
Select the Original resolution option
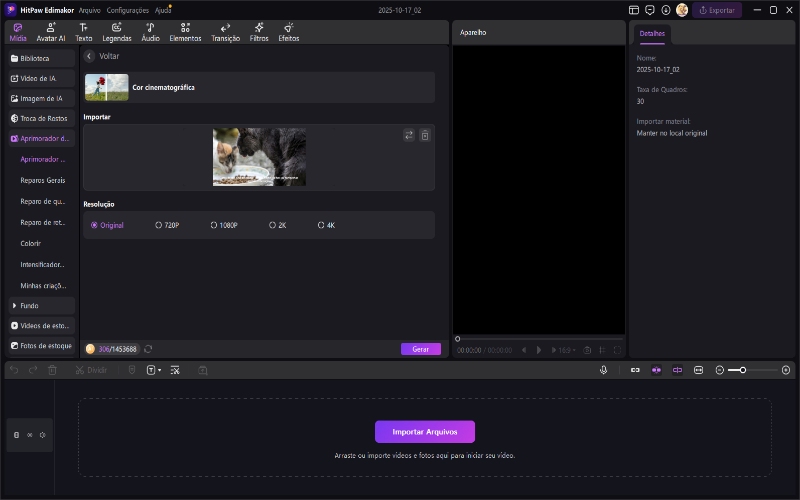pyautogui.click(x=107, y=225)
